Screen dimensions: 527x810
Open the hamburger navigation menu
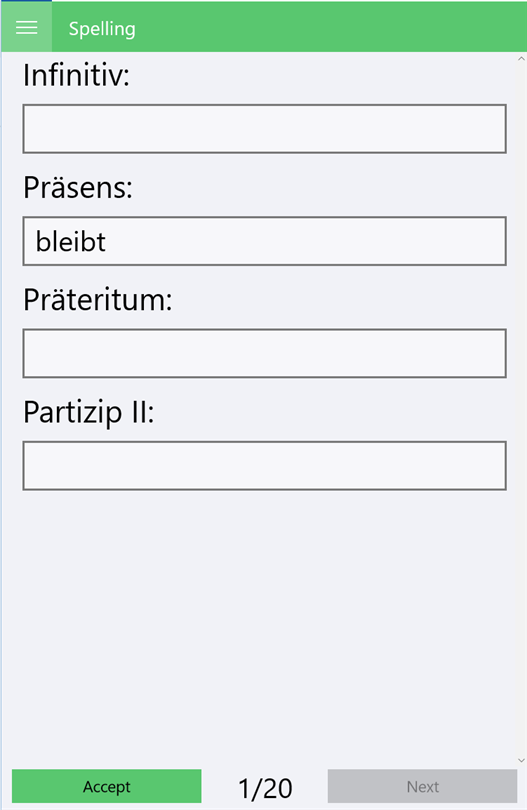coord(26,27)
